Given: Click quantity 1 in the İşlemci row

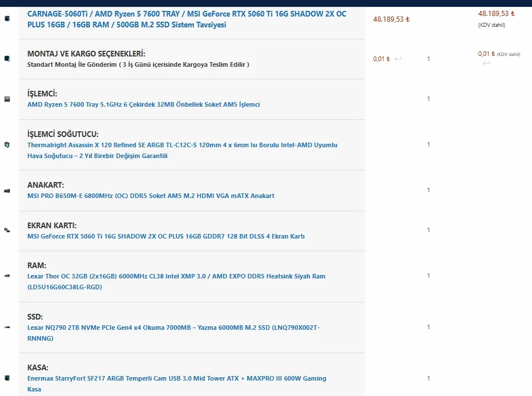Looking at the screenshot, I should click(x=429, y=99).
